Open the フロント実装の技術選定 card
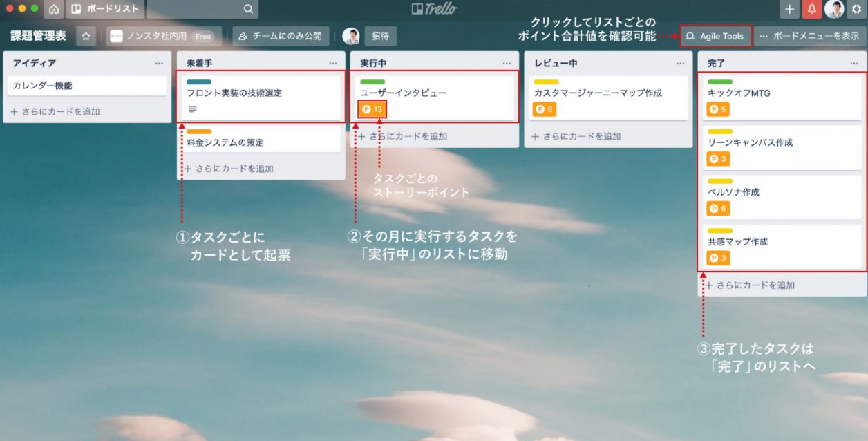The width and height of the screenshot is (868, 441). (261, 98)
